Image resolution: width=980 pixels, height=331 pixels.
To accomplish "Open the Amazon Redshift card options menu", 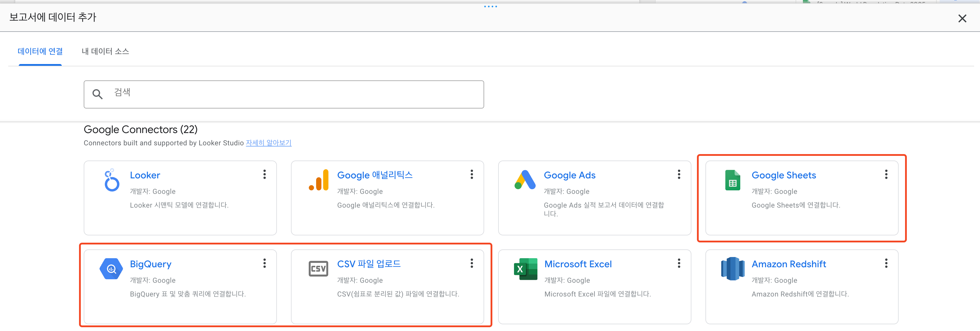I will 886,263.
